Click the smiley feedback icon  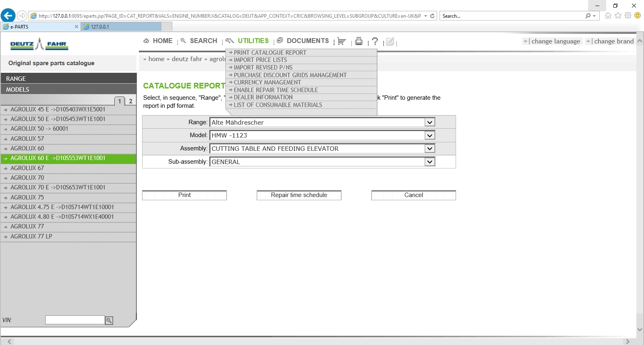click(x=638, y=15)
